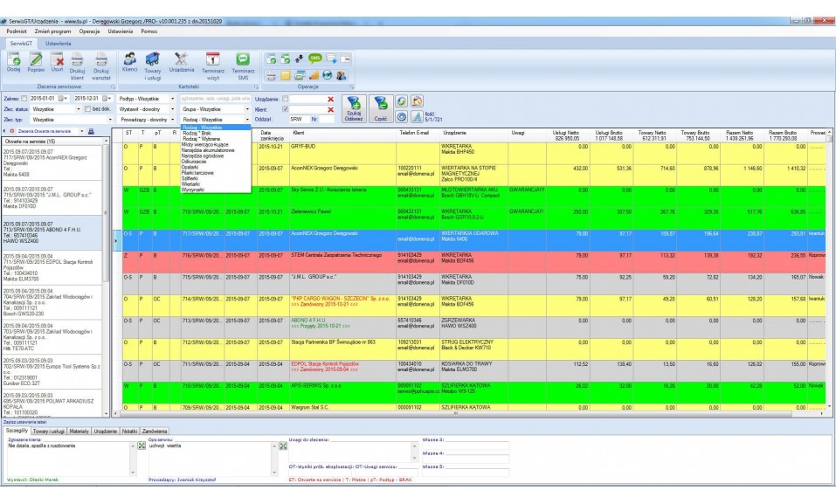Viewport: 836px width, 504px height.
Task: Open the Operacje menu in menu bar
Action: [x=90, y=31]
